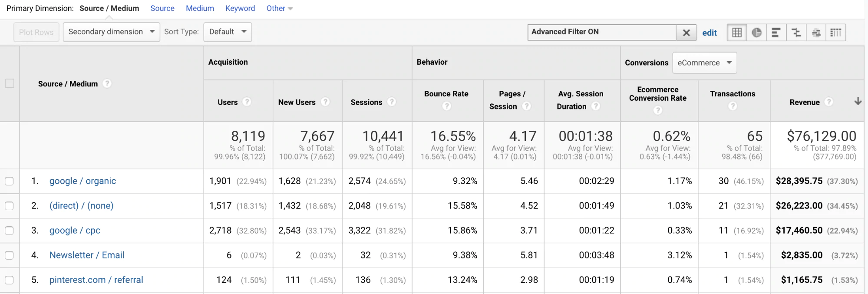Click the help icon beside Users column

tap(247, 102)
